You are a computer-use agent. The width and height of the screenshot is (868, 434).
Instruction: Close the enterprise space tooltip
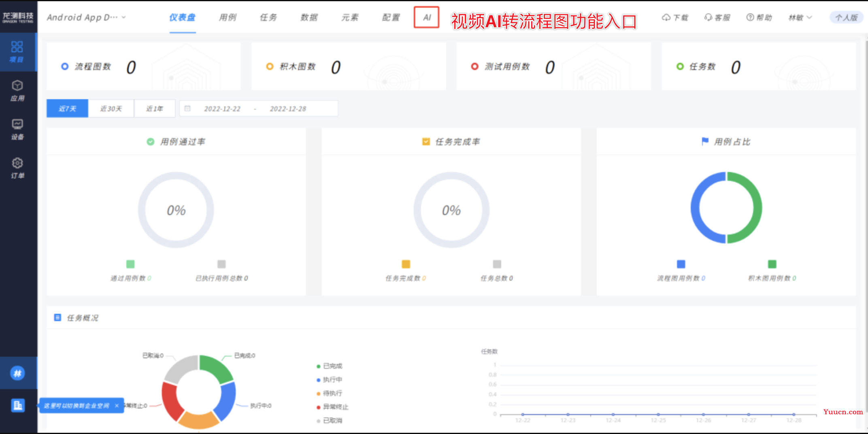pyautogui.click(x=117, y=406)
